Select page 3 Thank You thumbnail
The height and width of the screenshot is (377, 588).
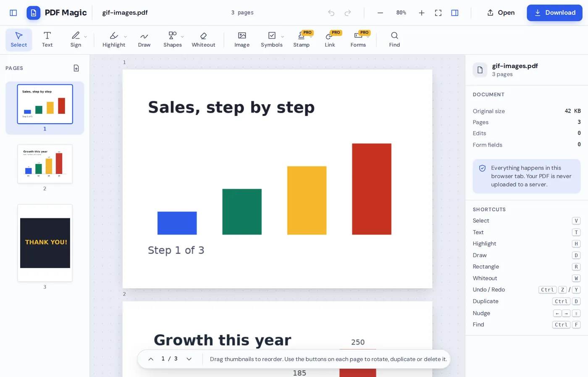tap(45, 243)
